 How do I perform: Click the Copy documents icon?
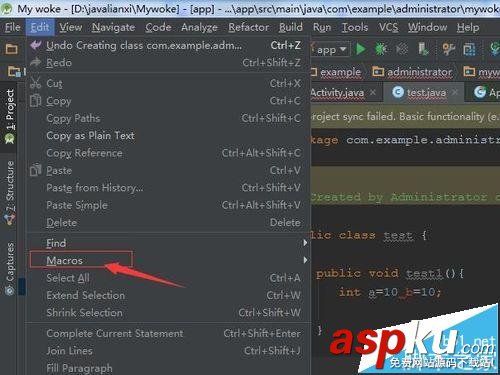pyautogui.click(x=35, y=100)
